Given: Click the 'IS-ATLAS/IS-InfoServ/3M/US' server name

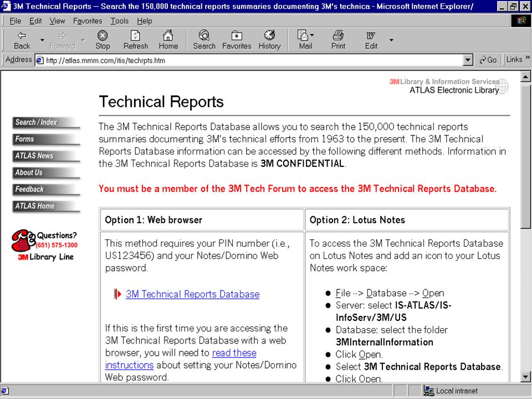Looking at the screenshot, I should point(393,311).
